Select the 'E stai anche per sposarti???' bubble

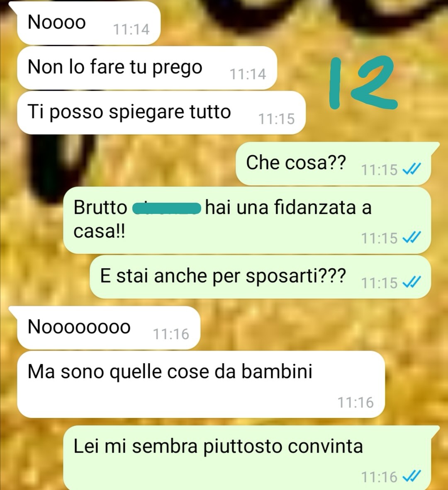click(x=261, y=277)
